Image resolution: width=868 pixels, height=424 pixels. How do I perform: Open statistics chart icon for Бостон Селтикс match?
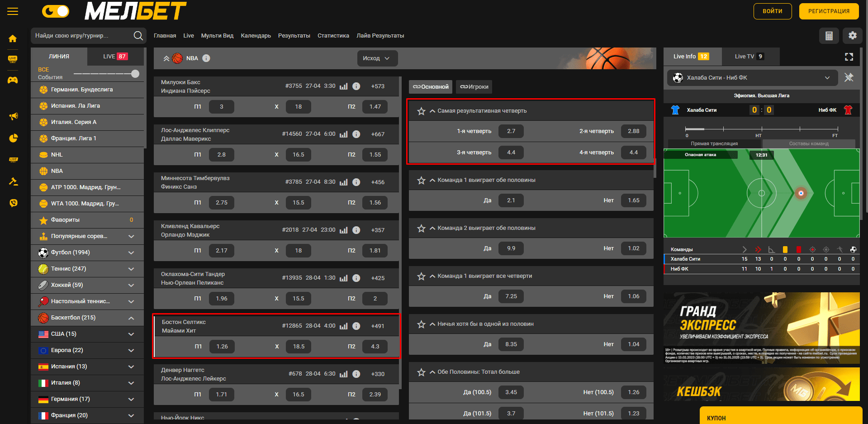click(344, 326)
